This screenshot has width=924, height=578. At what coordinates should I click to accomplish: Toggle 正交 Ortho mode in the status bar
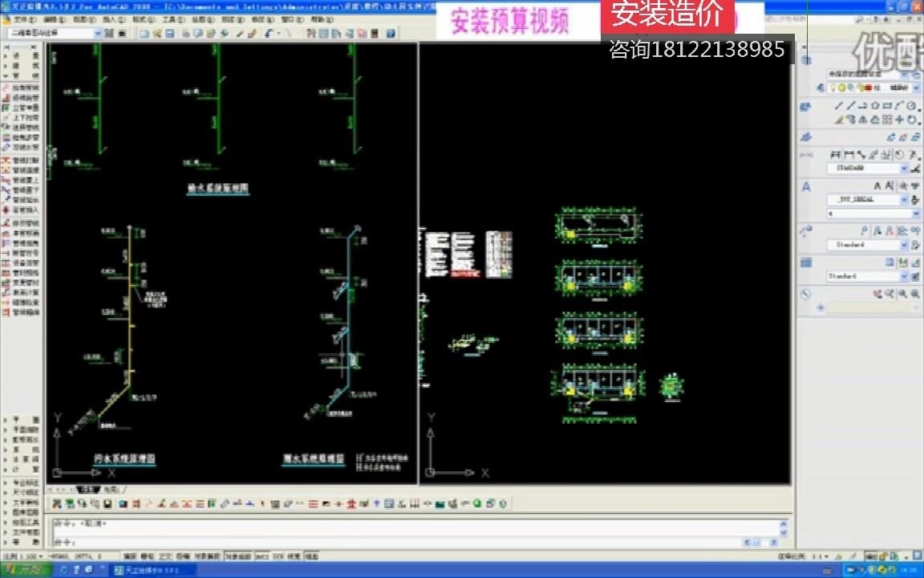coord(164,554)
